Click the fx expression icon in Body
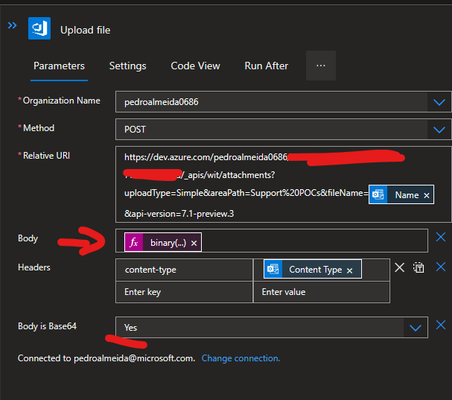 [x=134, y=242]
